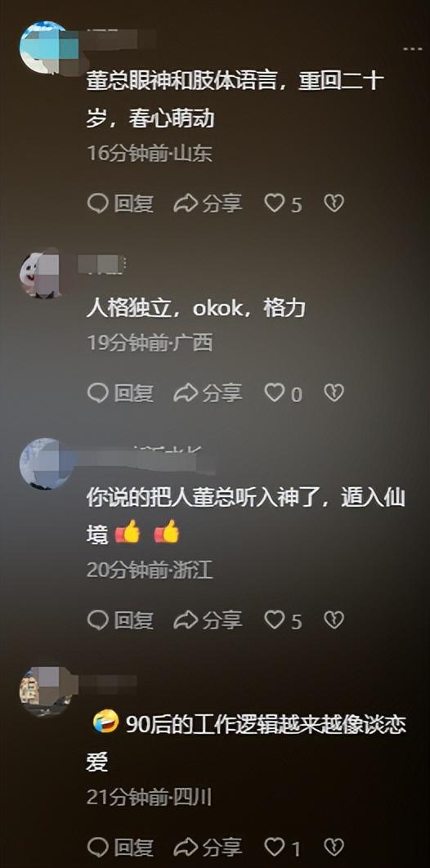
Task: Share the Zhejiang comment
Action: coord(208,620)
